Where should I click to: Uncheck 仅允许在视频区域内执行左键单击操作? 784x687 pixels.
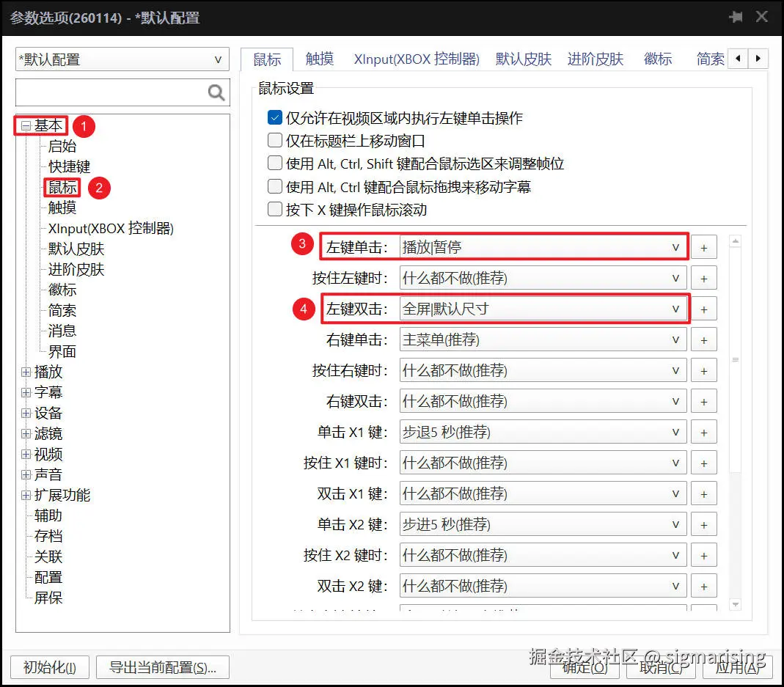pyautogui.click(x=274, y=117)
